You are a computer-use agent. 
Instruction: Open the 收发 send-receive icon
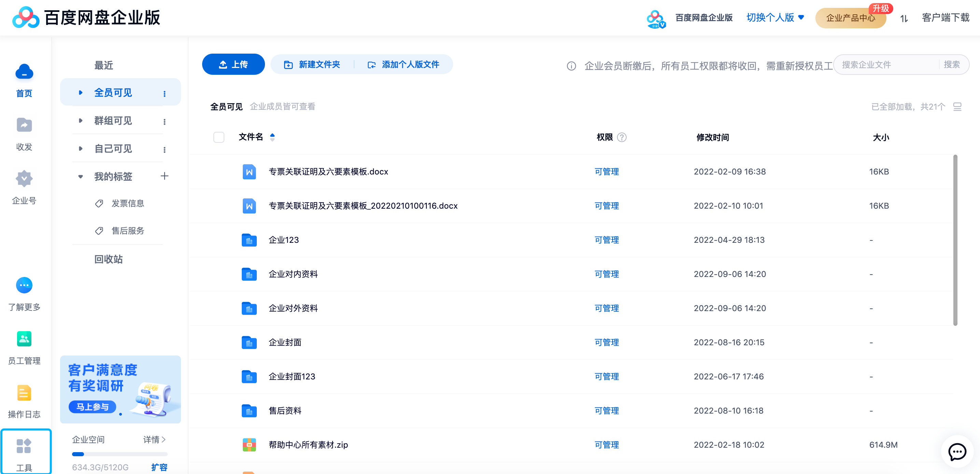(24, 125)
